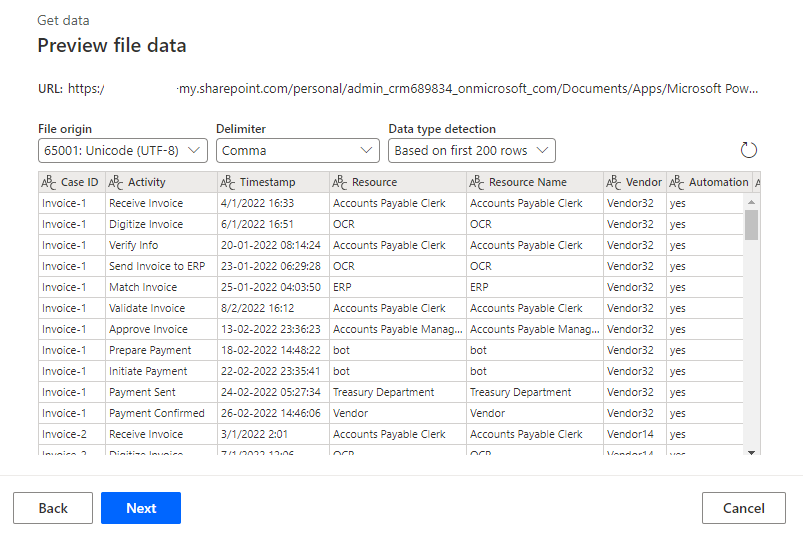Click Resource Name column data type icon
This screenshot has height=535, width=803.
(x=477, y=182)
